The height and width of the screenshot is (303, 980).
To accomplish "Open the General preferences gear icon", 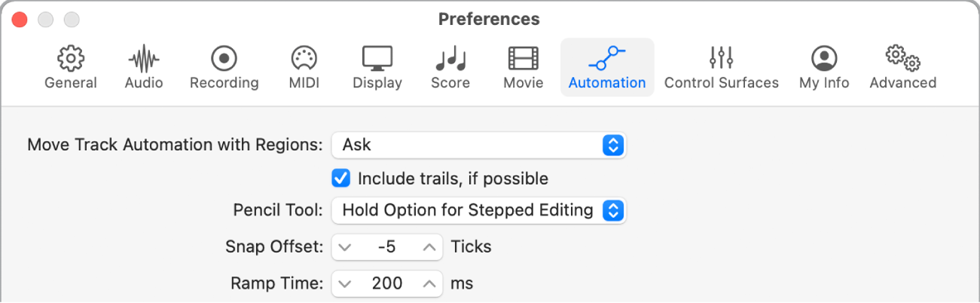I will pos(71,58).
